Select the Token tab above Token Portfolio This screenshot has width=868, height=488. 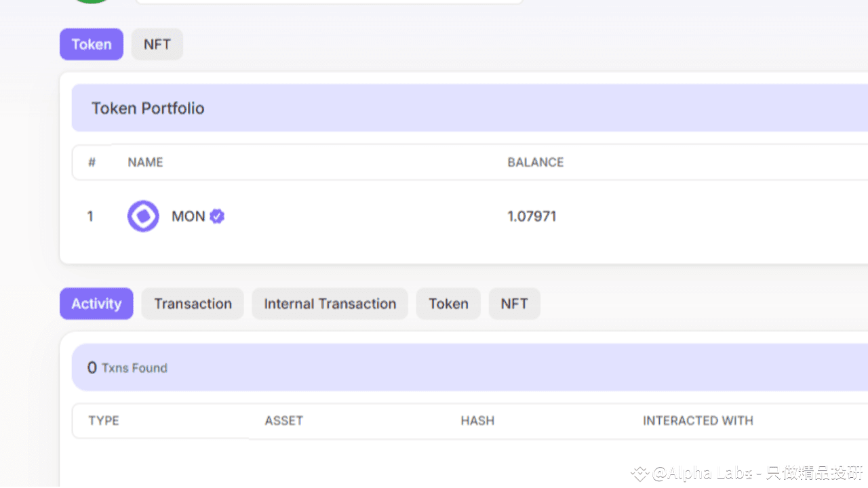tap(92, 44)
